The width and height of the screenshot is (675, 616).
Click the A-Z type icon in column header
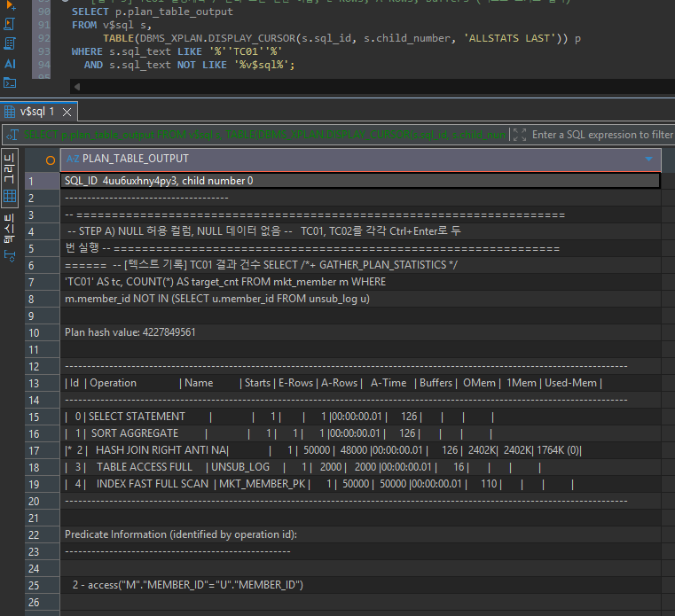(73, 159)
